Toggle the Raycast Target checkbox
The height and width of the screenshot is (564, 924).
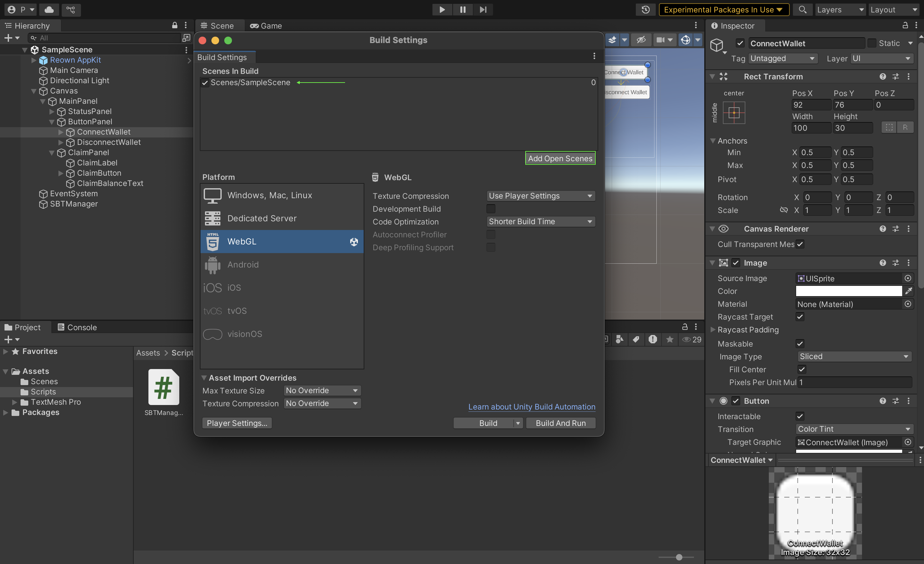800,317
